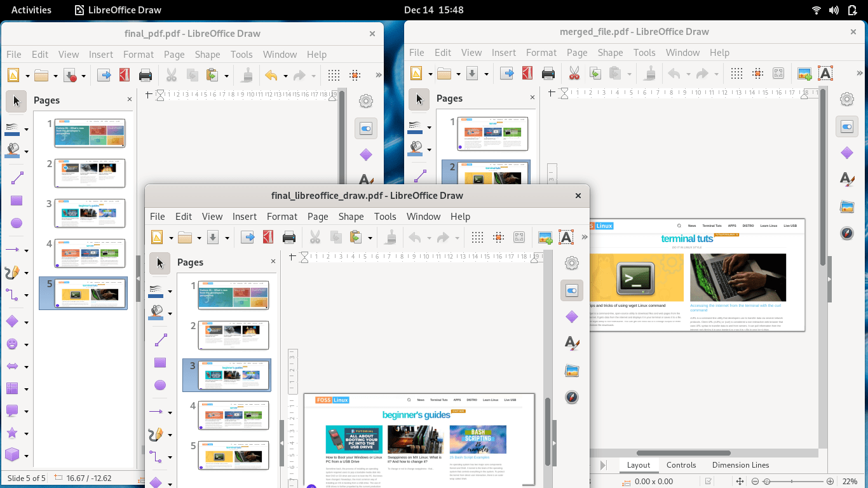Viewport: 868px width, 488px height.
Task: Click the Undo arrow in final_pdf.pdf toolbar
Action: pyautogui.click(x=271, y=76)
